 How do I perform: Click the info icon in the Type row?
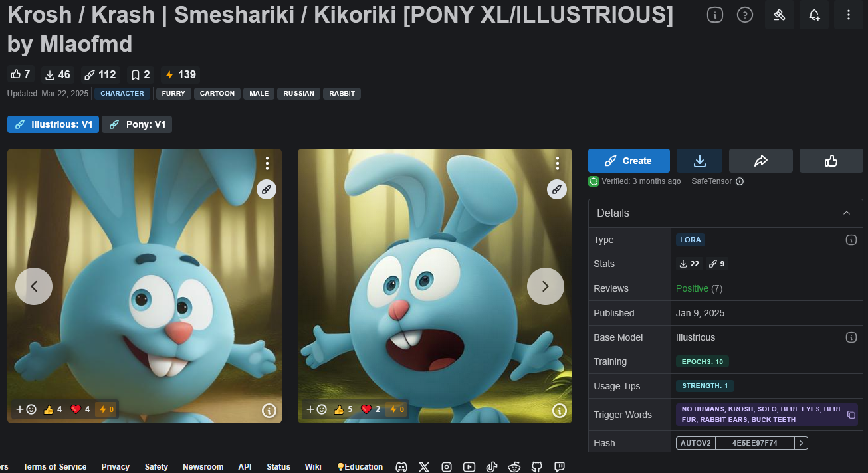851,240
